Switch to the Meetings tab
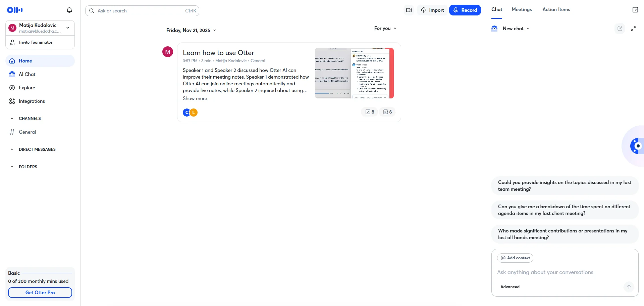 522,9
